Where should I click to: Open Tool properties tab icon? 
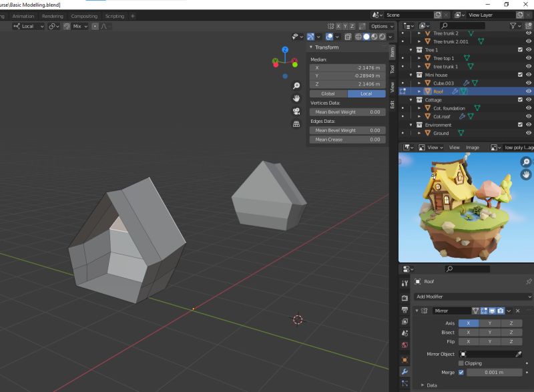tap(405, 283)
